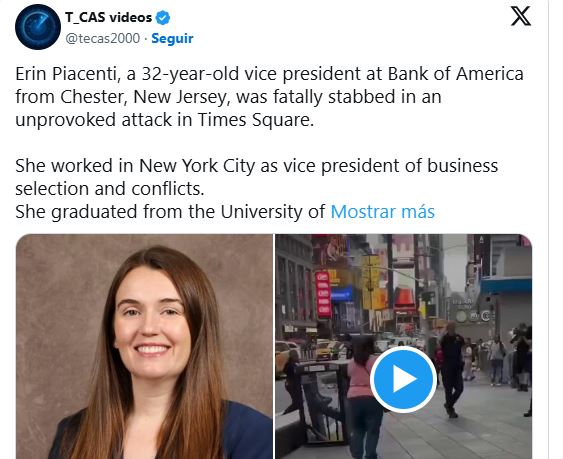Screen dimensions: 563x459
Task: Click the name Erin Piacenti in tweet
Action: (x=66, y=74)
